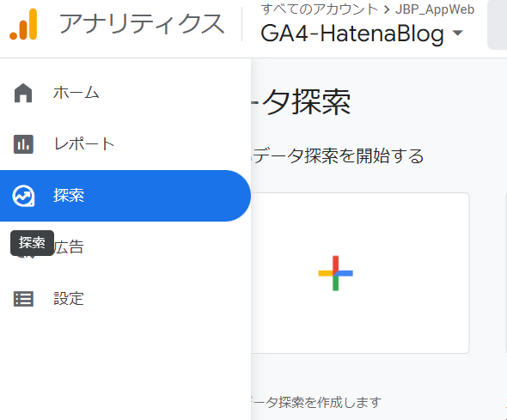This screenshot has height=420, width=507.
Task: Click the colorful plus icon to create exploration
Action: point(335,273)
